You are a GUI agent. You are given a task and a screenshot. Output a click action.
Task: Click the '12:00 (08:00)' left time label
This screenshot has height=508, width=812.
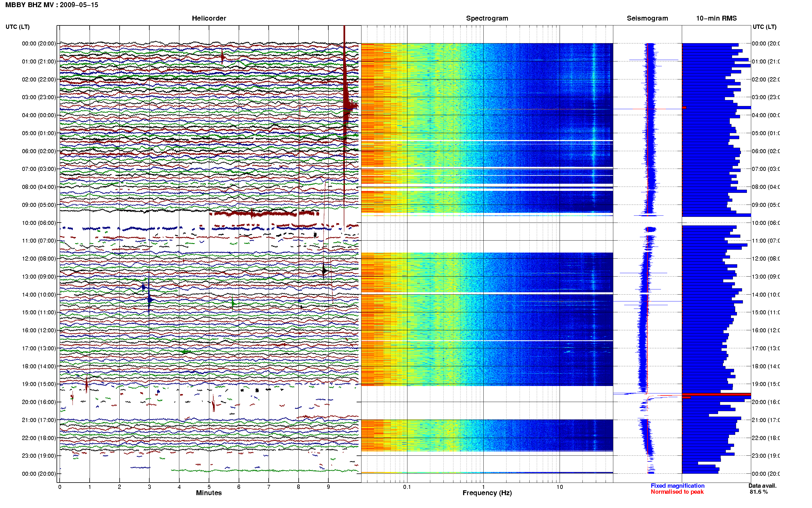click(x=39, y=258)
